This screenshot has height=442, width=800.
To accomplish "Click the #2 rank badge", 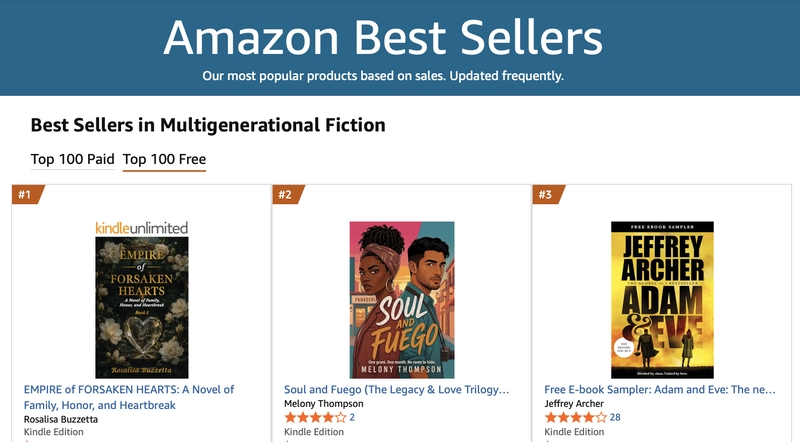I will coord(288,194).
